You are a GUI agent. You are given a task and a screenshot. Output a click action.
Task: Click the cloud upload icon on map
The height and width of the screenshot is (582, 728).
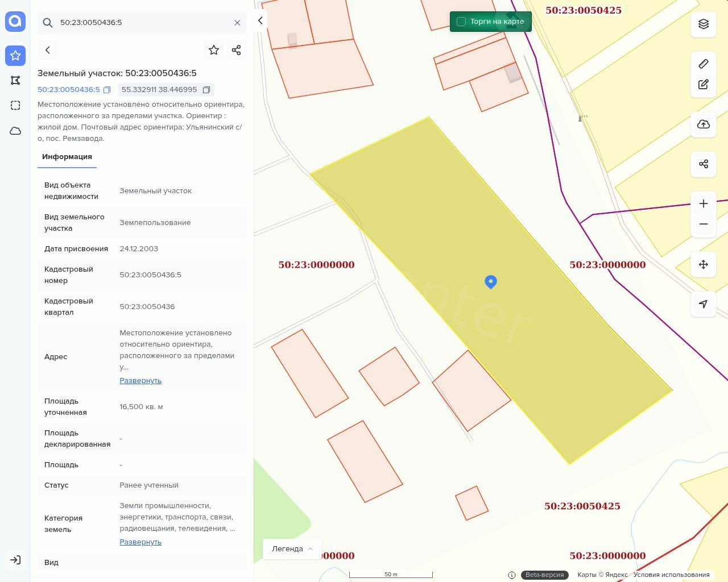(704, 124)
